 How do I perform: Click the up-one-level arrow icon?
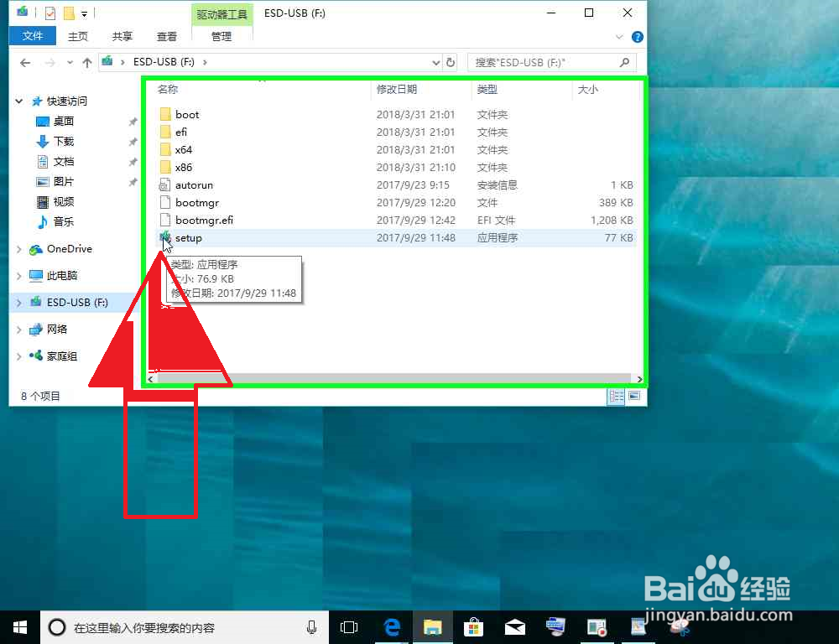[x=87, y=62]
